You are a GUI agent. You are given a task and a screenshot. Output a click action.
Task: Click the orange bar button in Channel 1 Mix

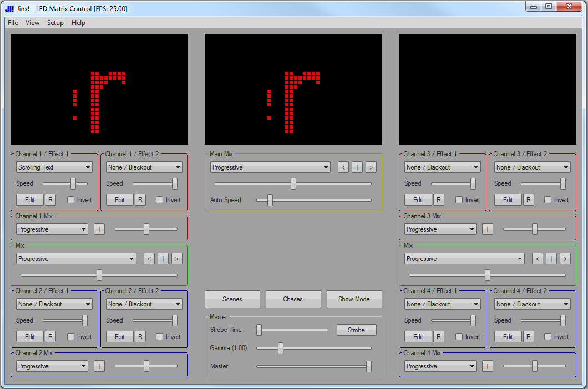tap(99, 229)
